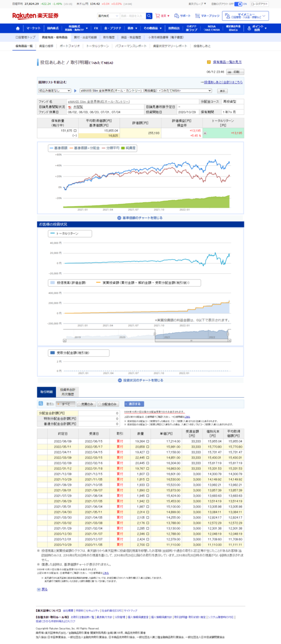Open the 絞込み指定なし dropdown

click(x=54, y=91)
